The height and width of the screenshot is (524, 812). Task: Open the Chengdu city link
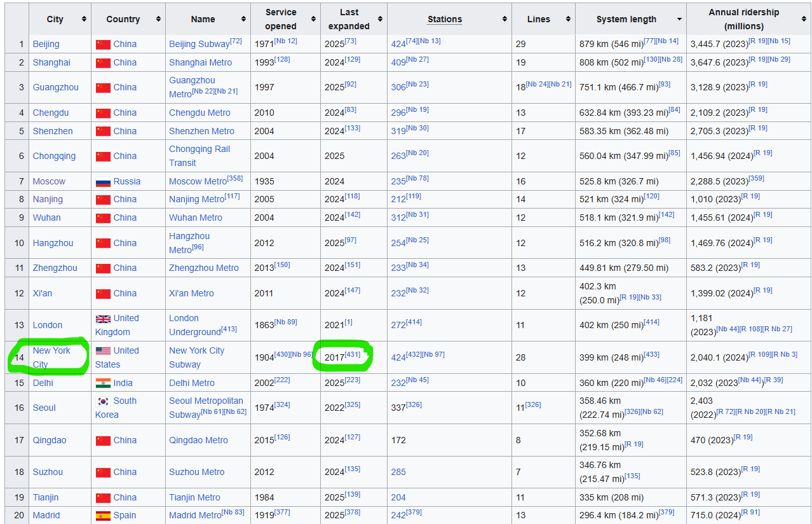[51, 113]
